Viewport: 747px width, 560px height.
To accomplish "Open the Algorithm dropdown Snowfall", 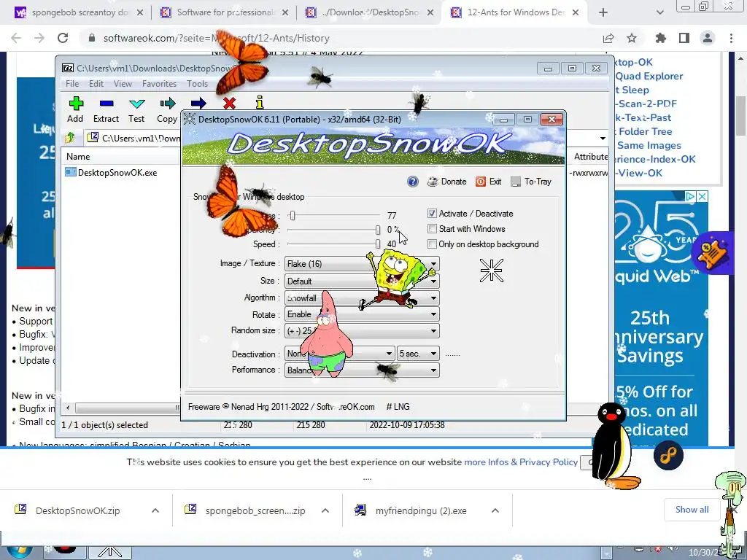I will coord(362,298).
